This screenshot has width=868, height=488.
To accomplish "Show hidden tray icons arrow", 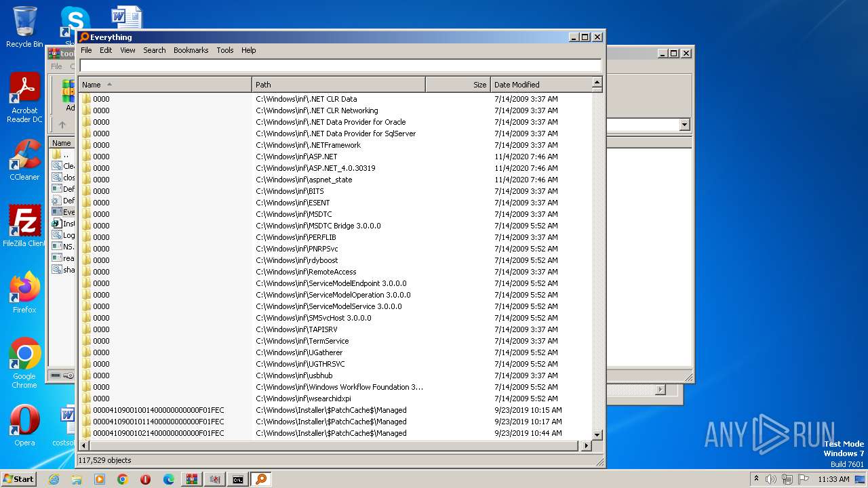I will [x=755, y=479].
